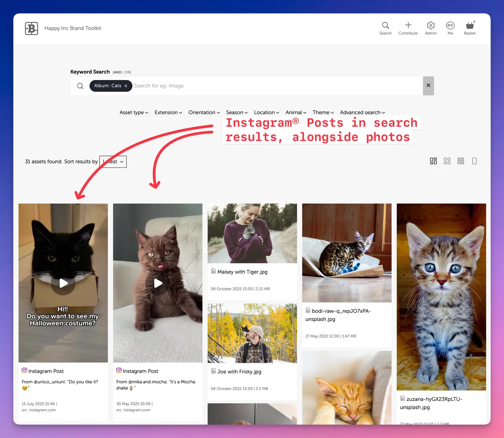The image size is (504, 438).
Task: Expand the Asset type filter
Action: coord(134,113)
